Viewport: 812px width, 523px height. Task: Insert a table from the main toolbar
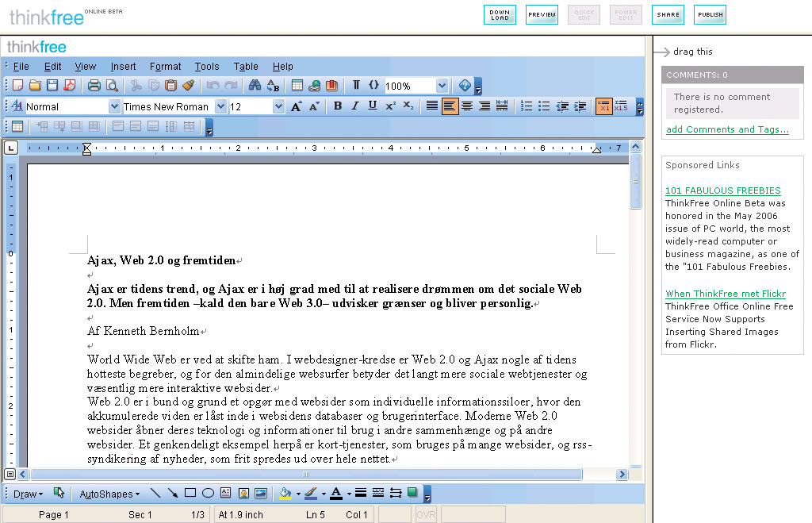tap(297, 86)
